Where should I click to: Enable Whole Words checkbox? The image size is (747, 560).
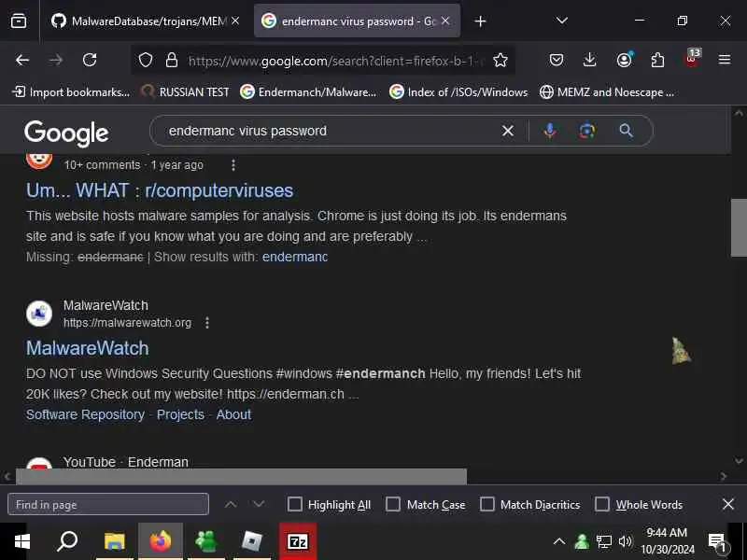(602, 504)
